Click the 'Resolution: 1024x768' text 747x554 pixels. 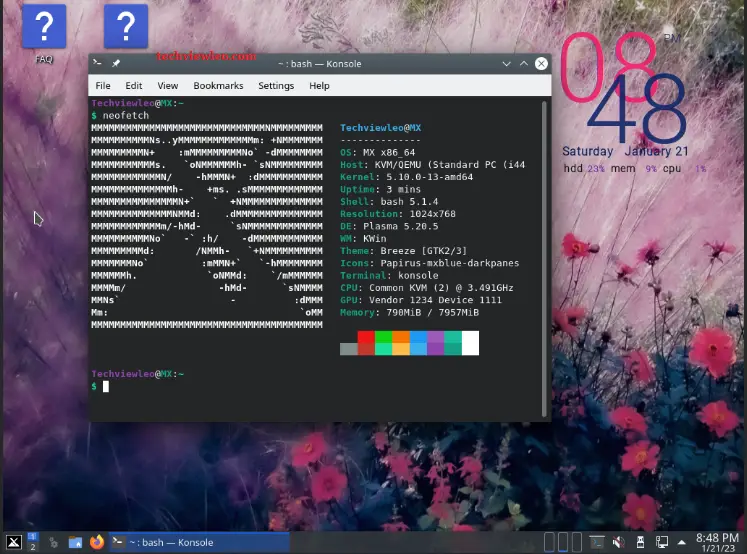(397, 214)
